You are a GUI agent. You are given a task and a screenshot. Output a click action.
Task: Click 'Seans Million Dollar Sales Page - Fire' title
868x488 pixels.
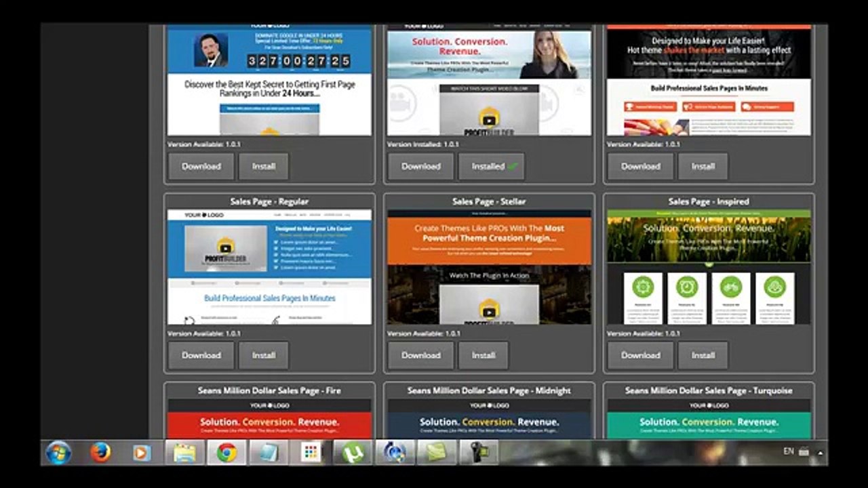coord(269,390)
